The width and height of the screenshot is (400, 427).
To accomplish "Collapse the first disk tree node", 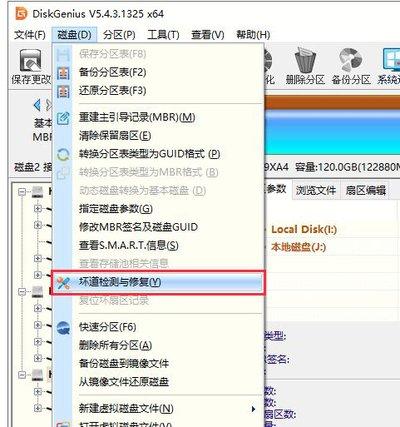I will tap(22, 192).
